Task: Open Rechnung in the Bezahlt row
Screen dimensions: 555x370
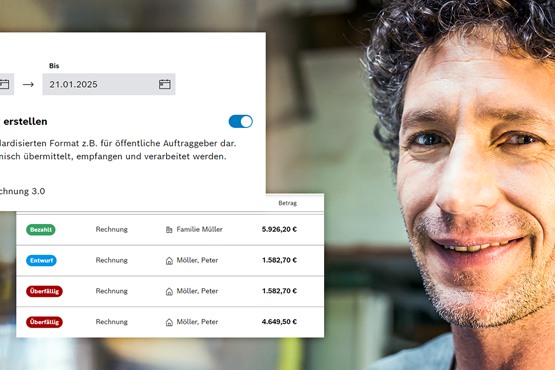Action: (x=111, y=229)
